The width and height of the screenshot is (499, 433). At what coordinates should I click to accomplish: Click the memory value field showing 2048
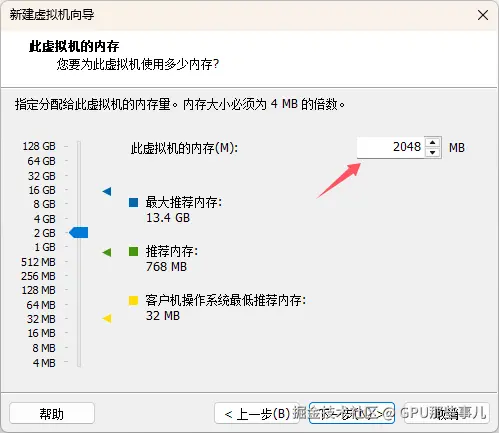[x=391, y=147]
